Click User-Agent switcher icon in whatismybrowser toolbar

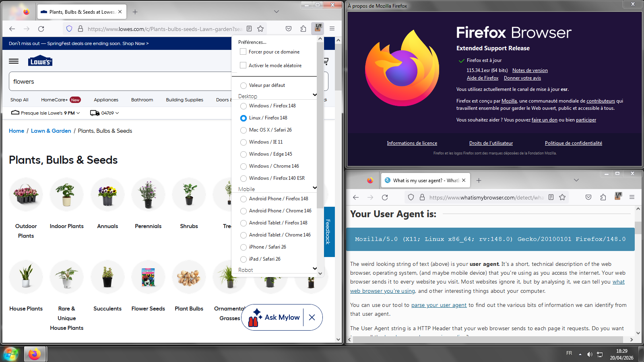(618, 197)
